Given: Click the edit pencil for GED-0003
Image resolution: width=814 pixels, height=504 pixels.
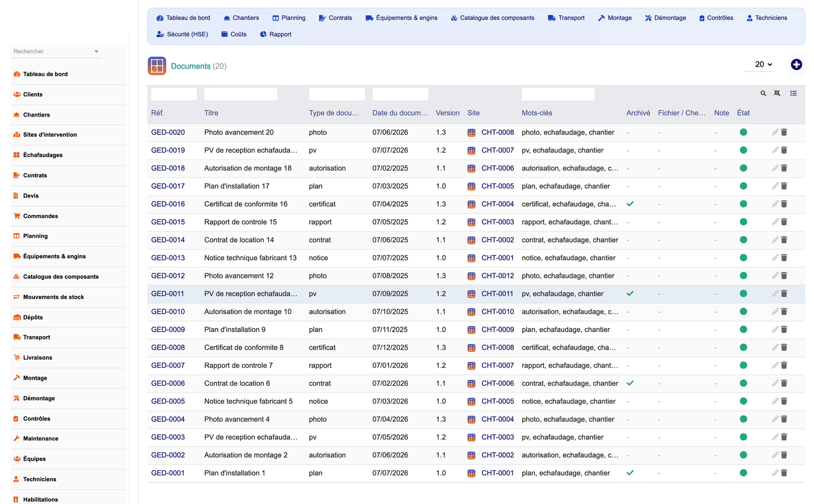Looking at the screenshot, I should [775, 437].
